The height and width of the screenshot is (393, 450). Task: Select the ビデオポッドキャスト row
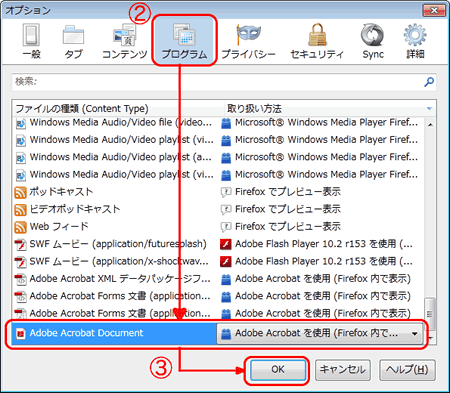pyautogui.click(x=218, y=209)
